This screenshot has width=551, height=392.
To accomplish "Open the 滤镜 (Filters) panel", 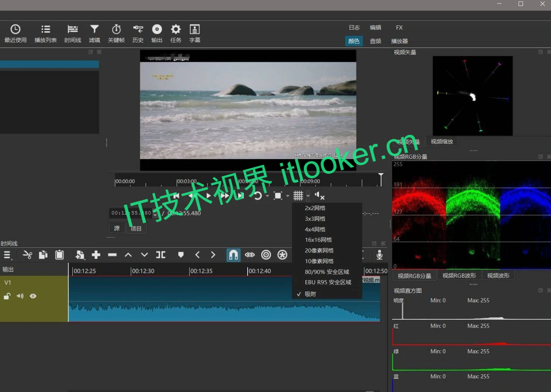I will [94, 33].
